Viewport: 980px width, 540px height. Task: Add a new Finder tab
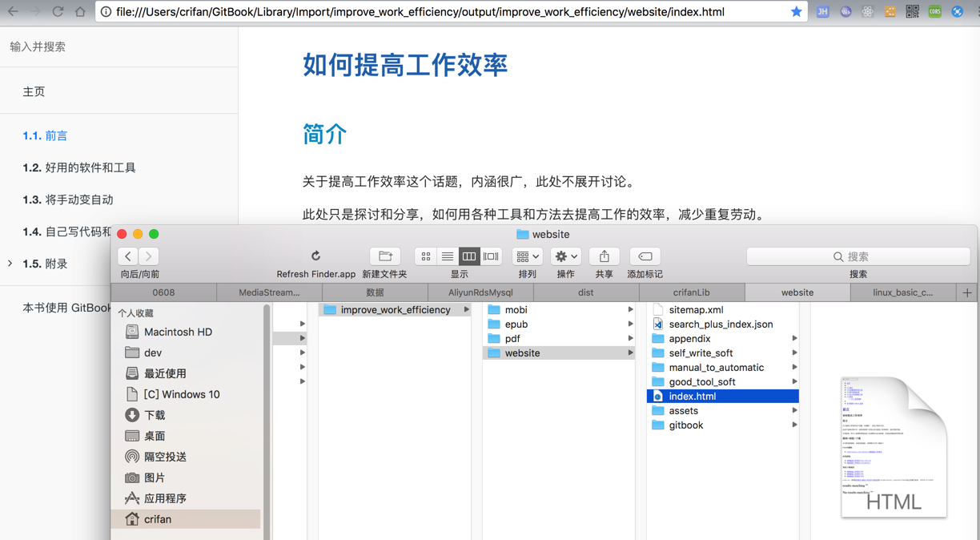[967, 292]
